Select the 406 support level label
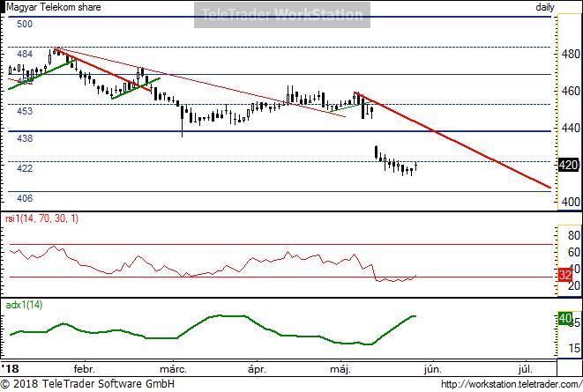Image resolution: width=583 pixels, height=392 pixels. pyautogui.click(x=25, y=198)
